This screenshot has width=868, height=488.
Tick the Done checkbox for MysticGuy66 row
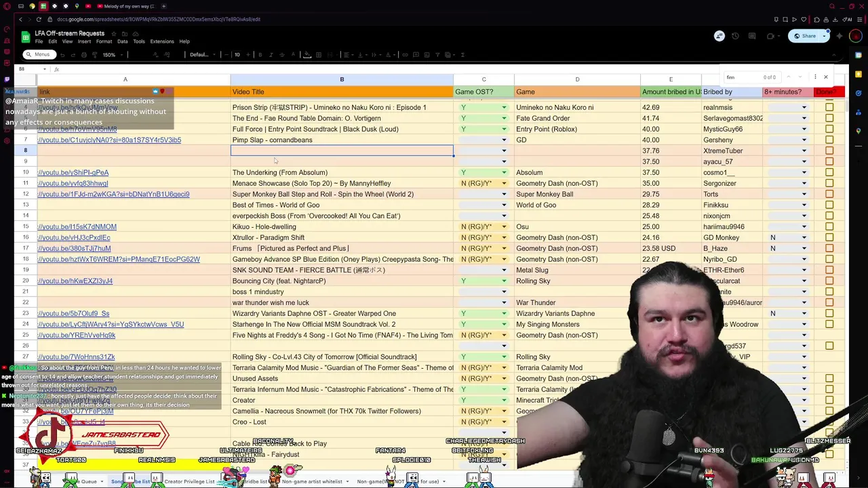point(829,129)
